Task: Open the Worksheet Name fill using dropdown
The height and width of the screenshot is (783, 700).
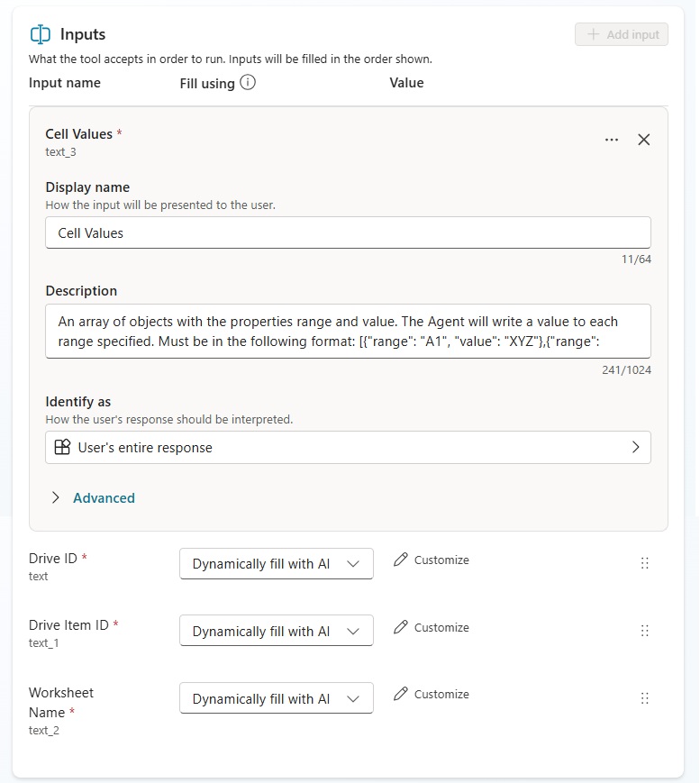Action: (277, 698)
